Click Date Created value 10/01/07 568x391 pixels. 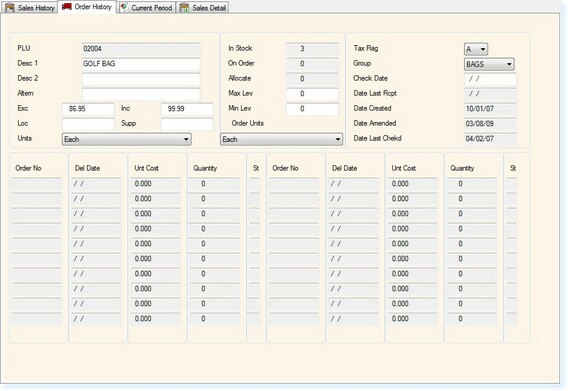click(490, 109)
